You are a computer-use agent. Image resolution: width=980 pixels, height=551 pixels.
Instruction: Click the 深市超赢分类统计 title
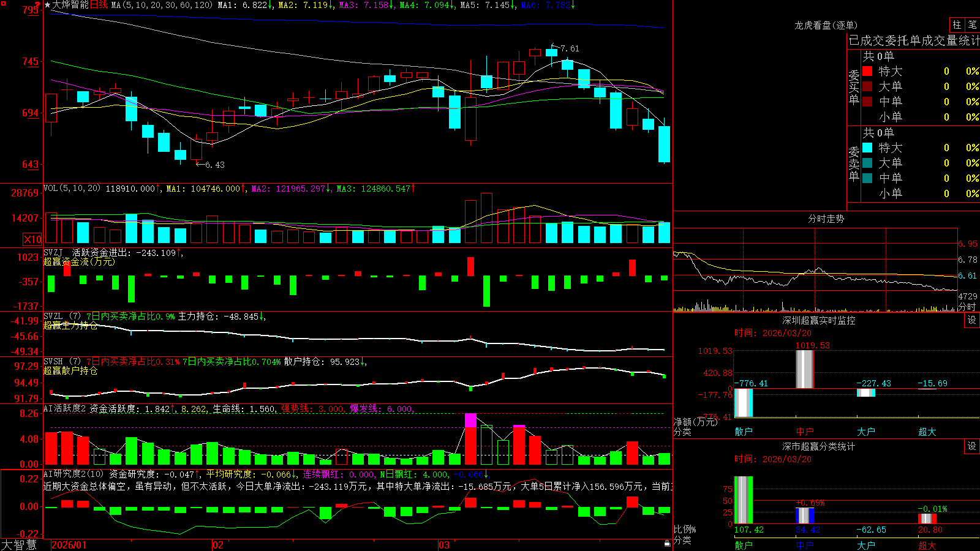pyautogui.click(x=818, y=446)
